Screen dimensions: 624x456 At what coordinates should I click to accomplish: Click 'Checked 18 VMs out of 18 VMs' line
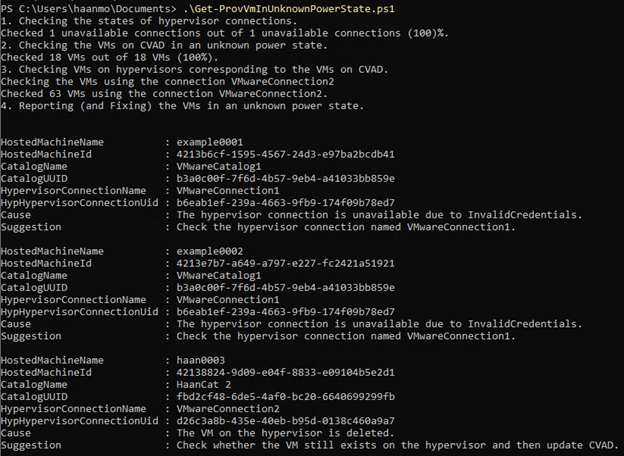click(109, 57)
